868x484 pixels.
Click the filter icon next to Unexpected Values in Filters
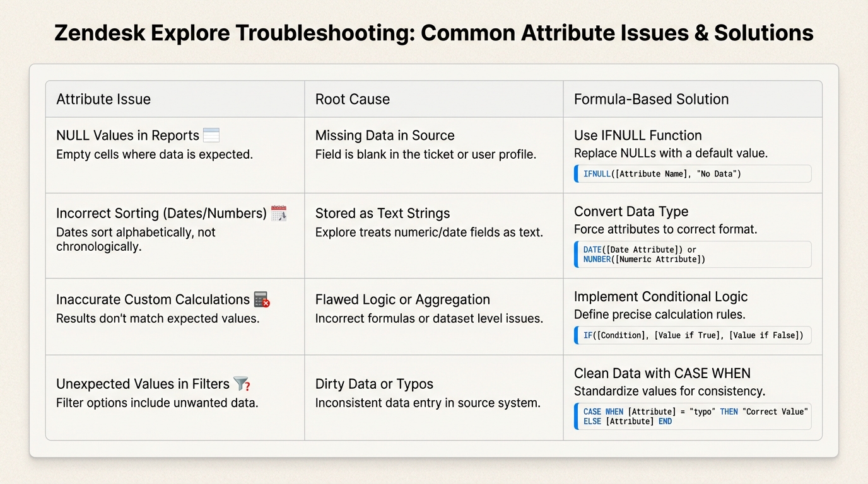pos(242,384)
